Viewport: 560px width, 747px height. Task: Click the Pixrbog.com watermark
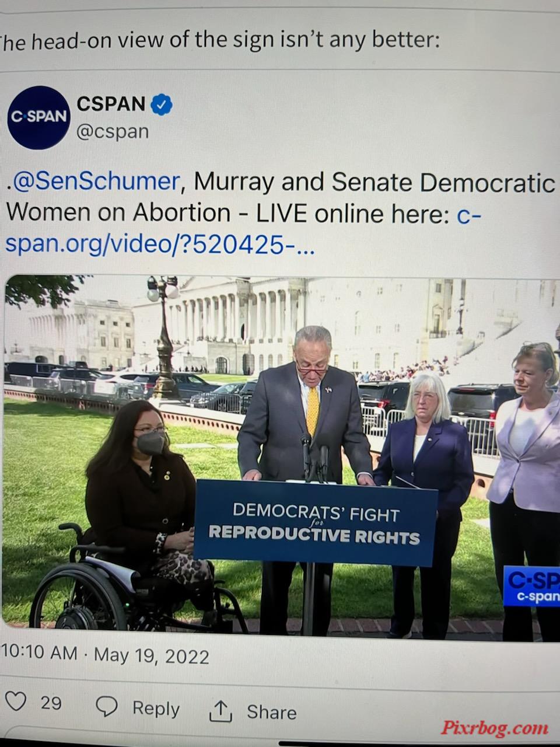[495, 728]
